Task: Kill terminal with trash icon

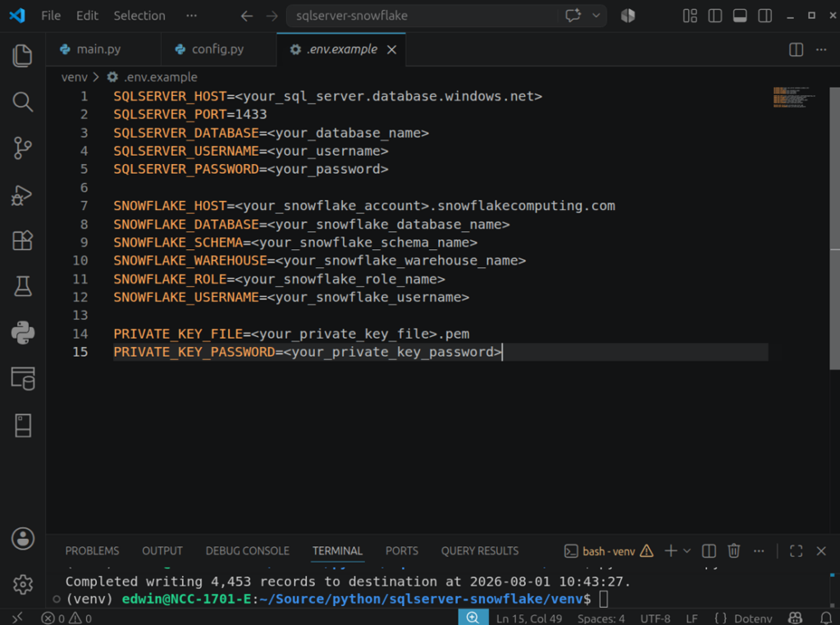Action: click(x=734, y=550)
